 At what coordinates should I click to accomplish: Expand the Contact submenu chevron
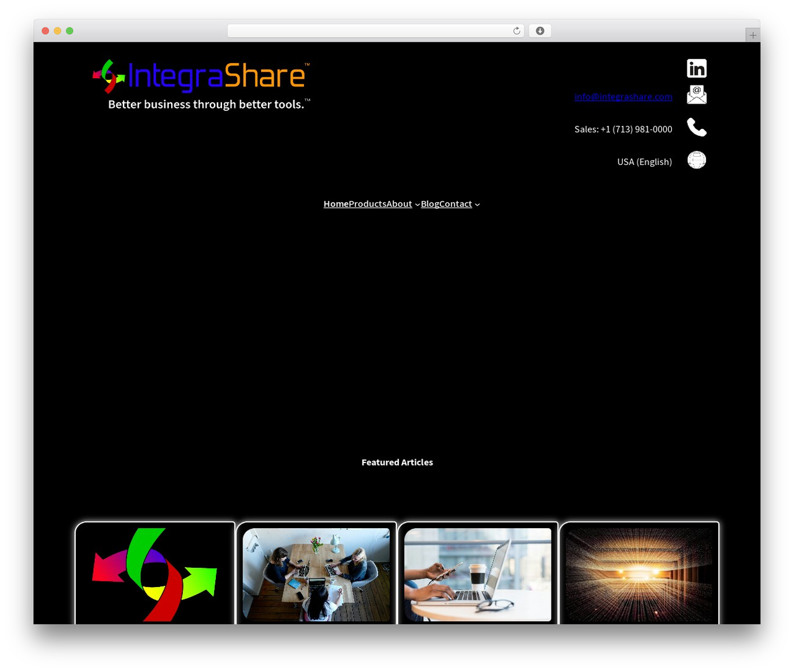[477, 205]
